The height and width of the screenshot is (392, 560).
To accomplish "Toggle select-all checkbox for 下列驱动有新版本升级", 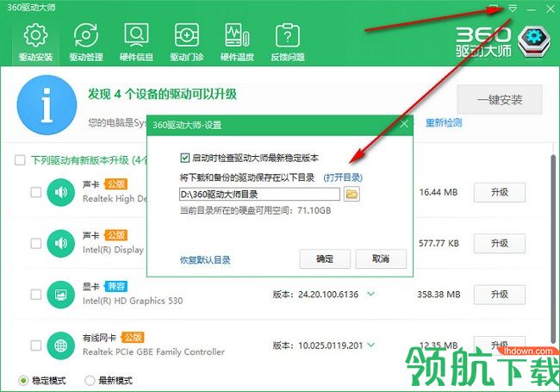I will 20,160.
